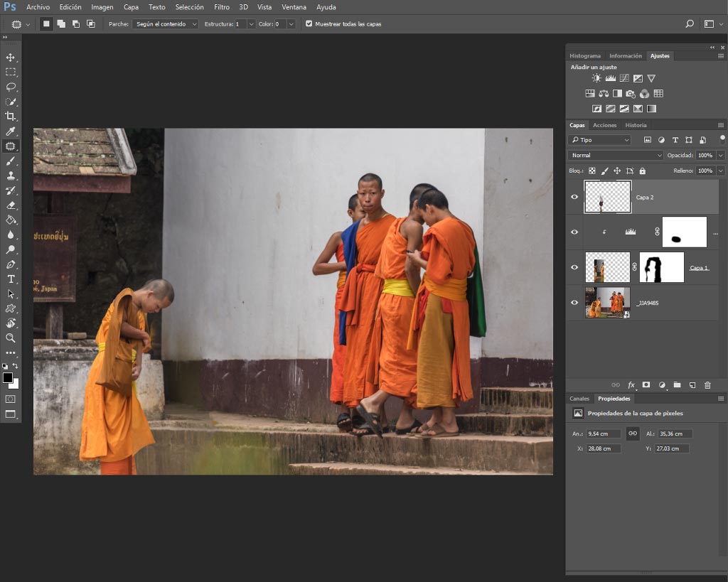Open the Color value dropdown
This screenshot has width=728, height=582.
point(291,23)
